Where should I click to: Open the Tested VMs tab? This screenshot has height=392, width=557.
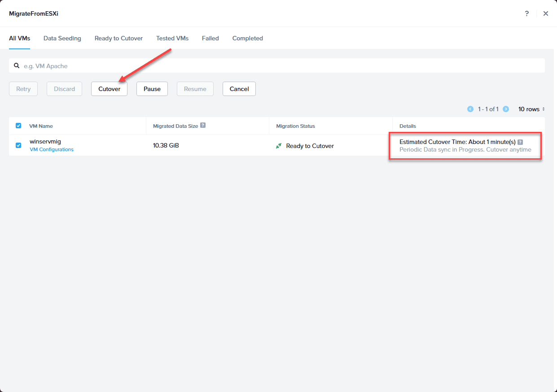point(172,38)
